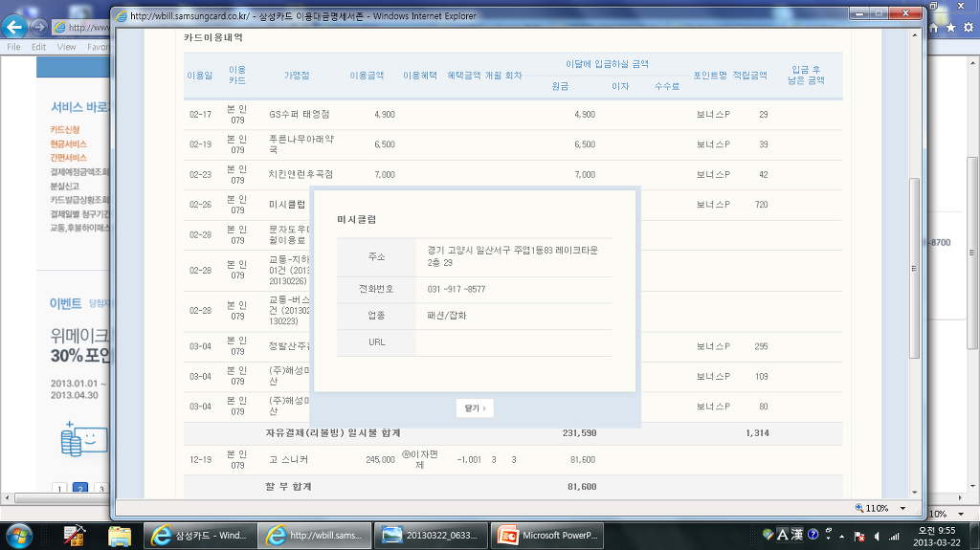Click the 가맹점 column header
The height and width of the screenshot is (550, 980).
[297, 75]
